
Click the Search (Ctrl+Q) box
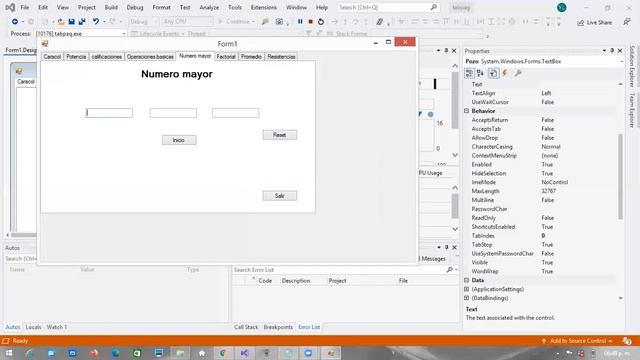click(x=388, y=7)
